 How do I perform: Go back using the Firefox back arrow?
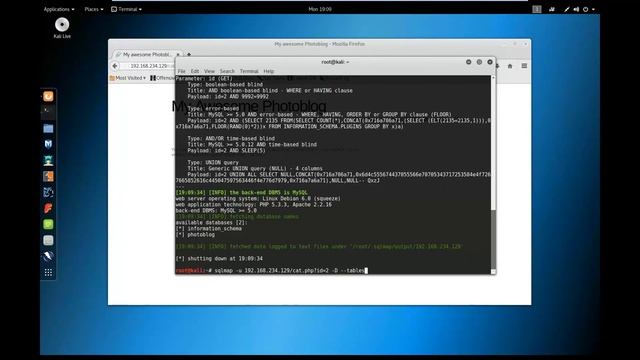(x=115, y=66)
